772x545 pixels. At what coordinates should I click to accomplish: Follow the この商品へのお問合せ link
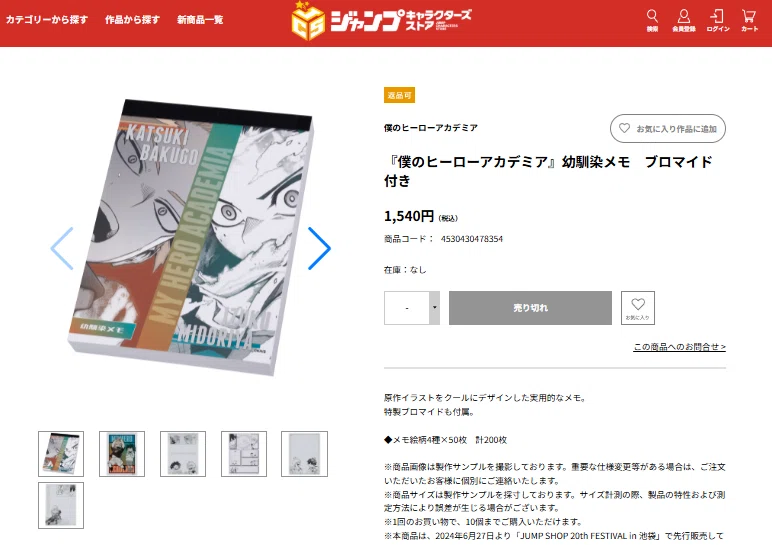679,347
